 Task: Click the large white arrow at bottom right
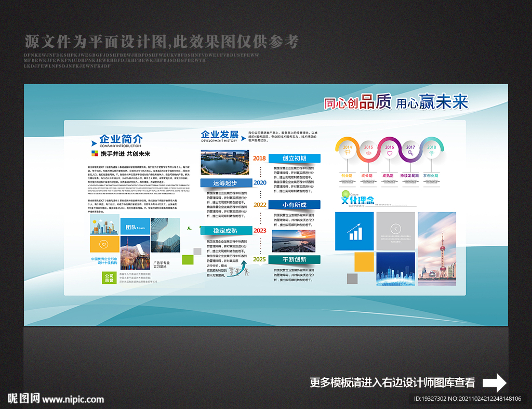pyautogui.click(x=495, y=383)
